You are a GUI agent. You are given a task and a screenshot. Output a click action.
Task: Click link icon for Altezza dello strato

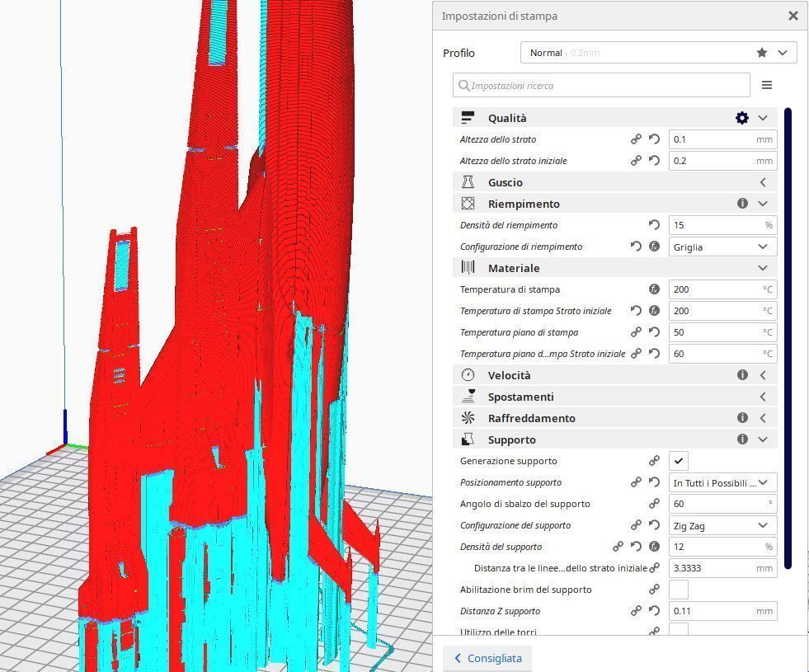(636, 139)
